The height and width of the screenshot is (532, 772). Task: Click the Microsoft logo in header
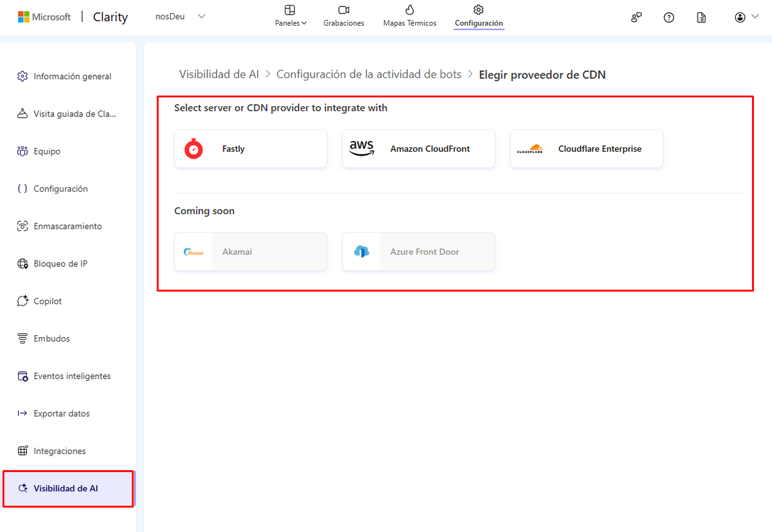44,17
